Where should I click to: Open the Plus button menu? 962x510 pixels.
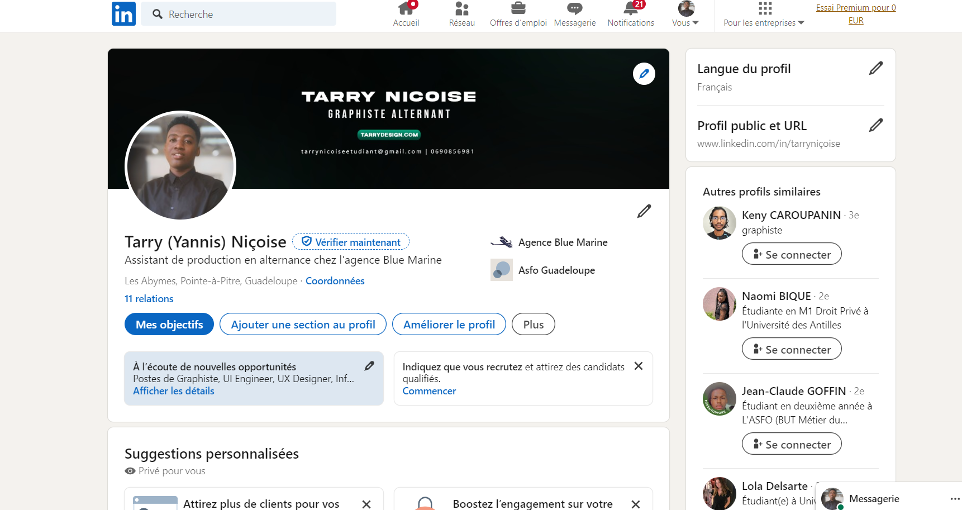533,324
